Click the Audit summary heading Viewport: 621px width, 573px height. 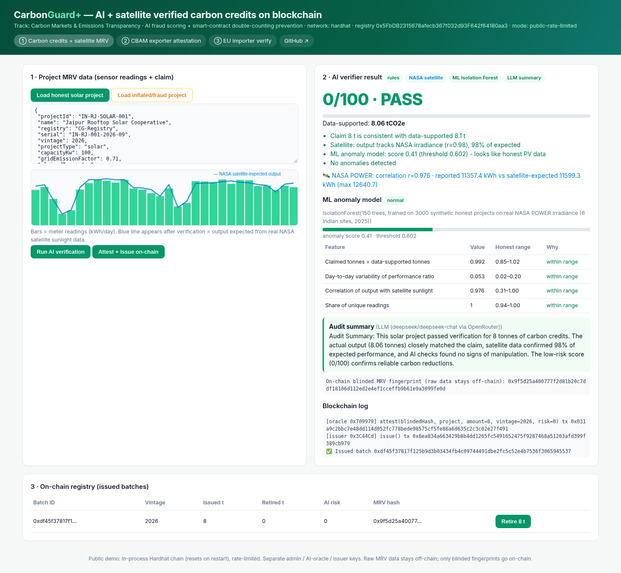(351, 327)
